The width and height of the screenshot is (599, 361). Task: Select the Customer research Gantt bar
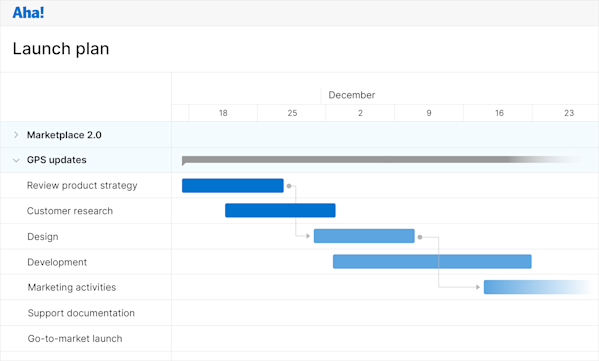[280, 210]
